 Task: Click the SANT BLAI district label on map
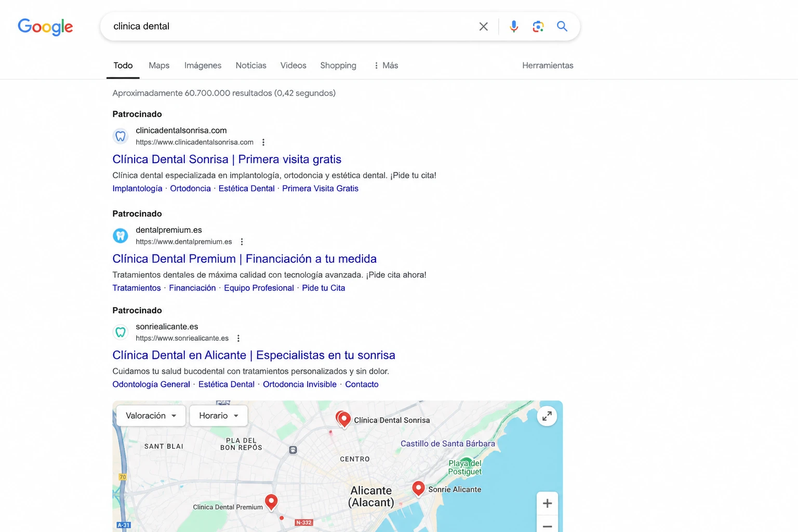[164, 446]
